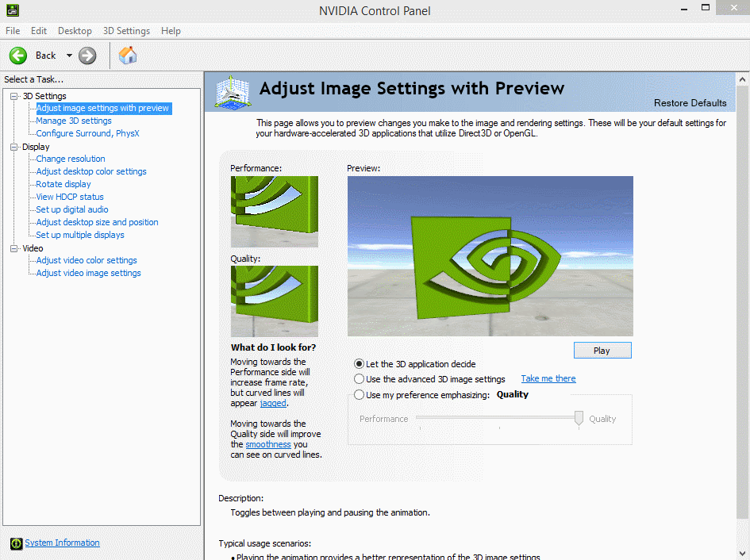Click Restore Defaults

tap(690, 103)
